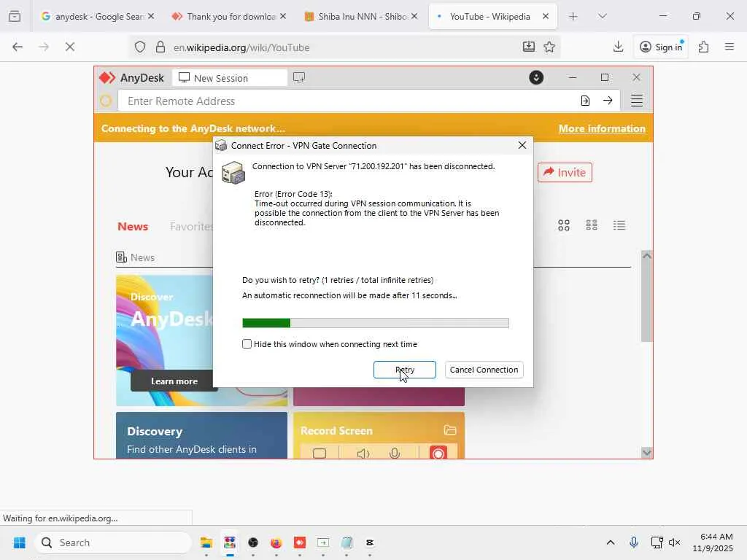
Task: Close the YouTube - Wikipedia tab
Action: pyautogui.click(x=546, y=16)
